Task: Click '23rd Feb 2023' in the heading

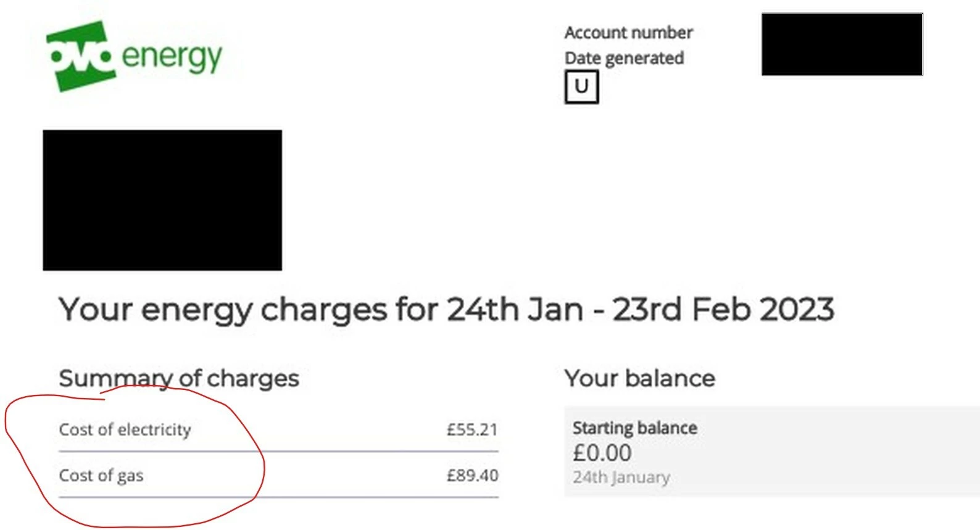Action: (x=723, y=310)
